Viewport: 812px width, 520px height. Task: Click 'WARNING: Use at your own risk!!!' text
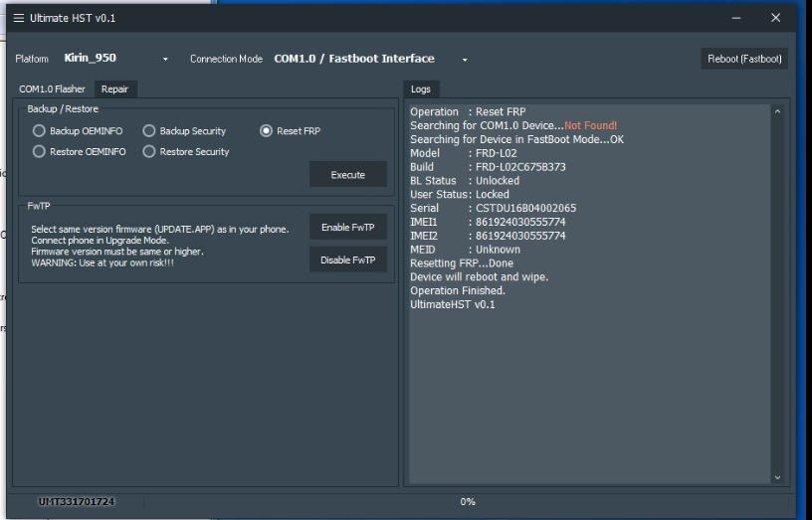[x=102, y=262]
